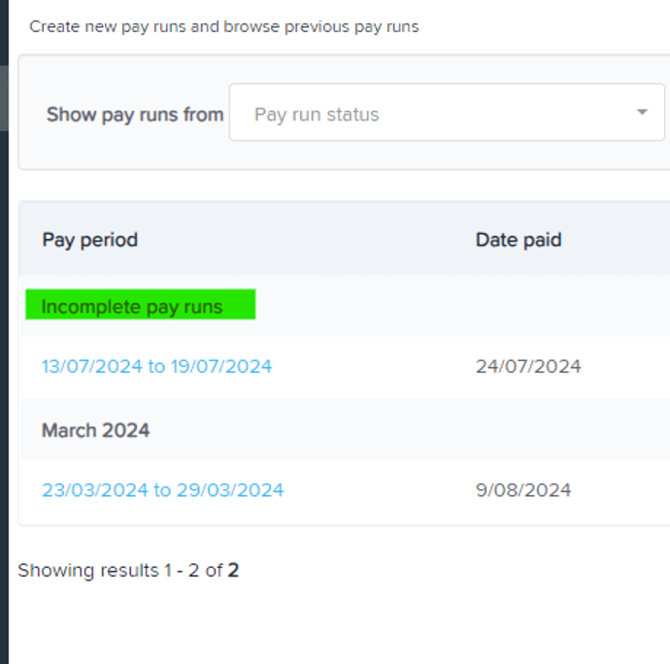Click the 'Showing results 1 - 2' text

(x=110, y=571)
